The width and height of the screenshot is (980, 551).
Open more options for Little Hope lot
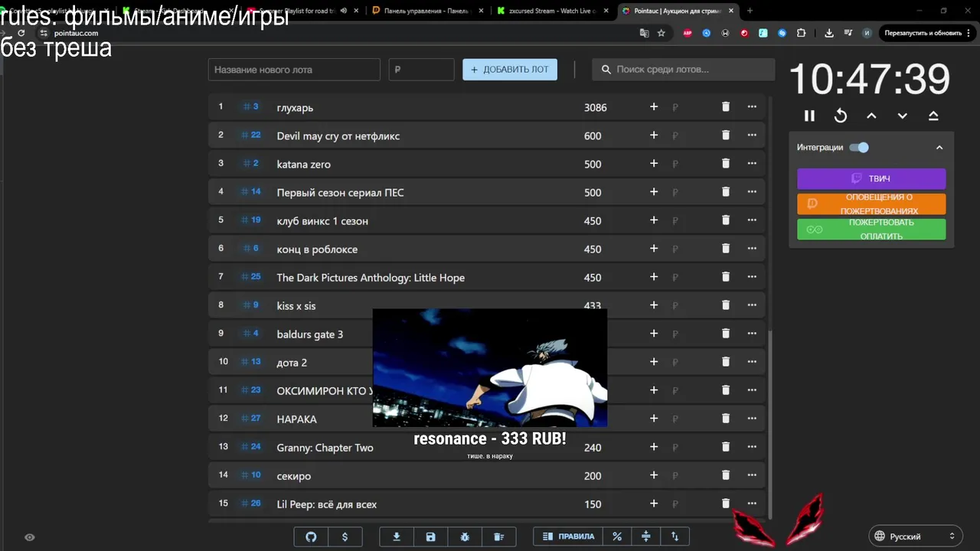[752, 277]
